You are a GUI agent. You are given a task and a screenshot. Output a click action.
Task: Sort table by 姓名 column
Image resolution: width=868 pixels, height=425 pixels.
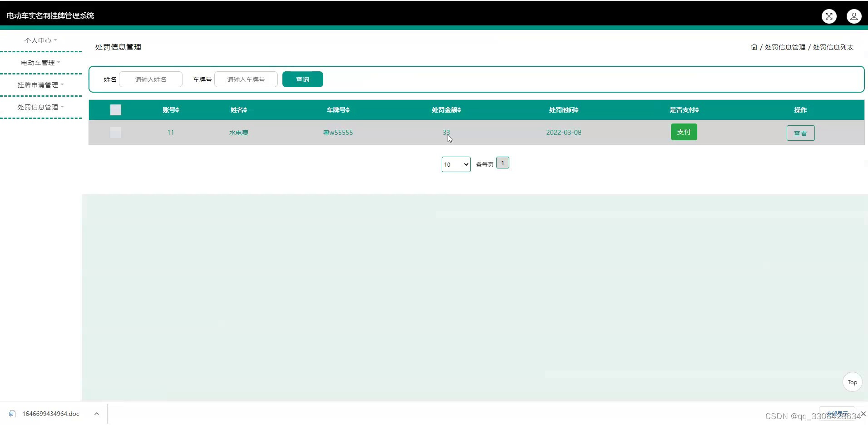(239, 110)
